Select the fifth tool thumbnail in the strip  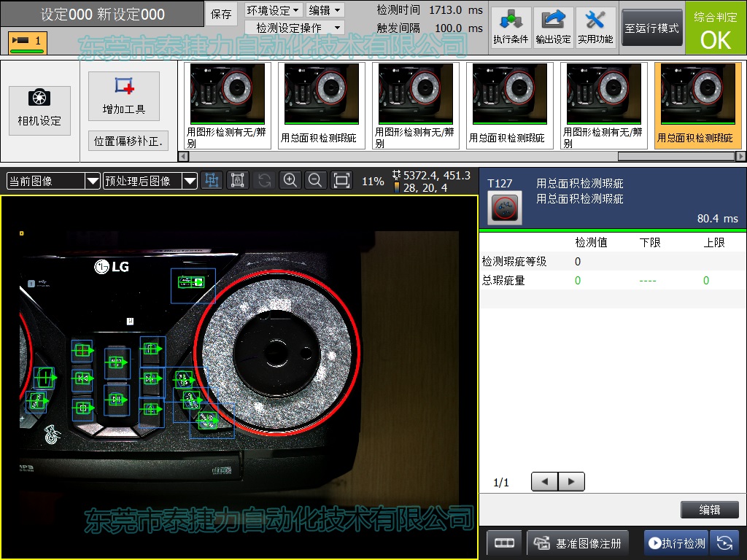click(604, 106)
